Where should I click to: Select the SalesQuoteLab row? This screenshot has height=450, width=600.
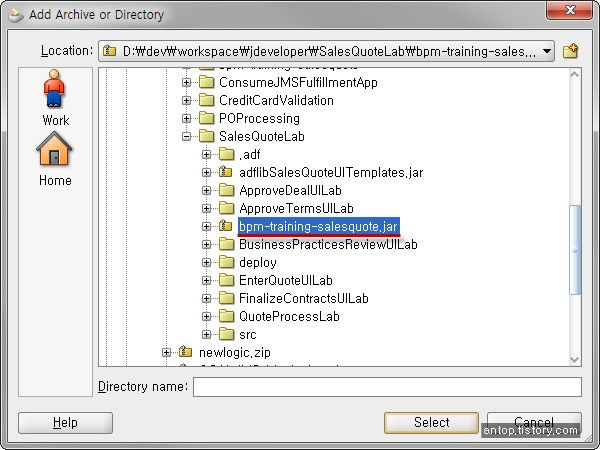[x=262, y=136]
